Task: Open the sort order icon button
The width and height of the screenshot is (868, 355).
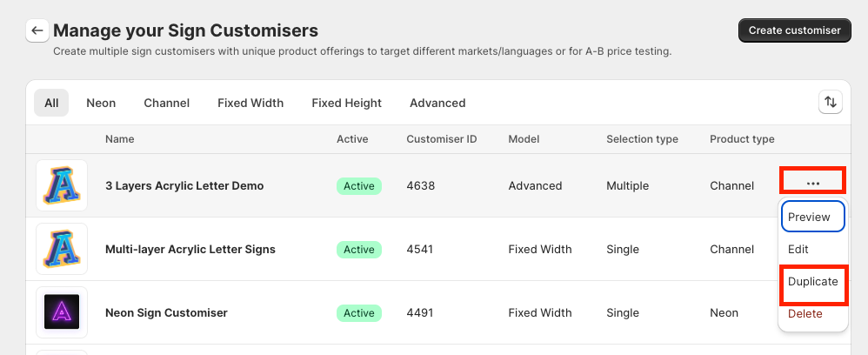Action: [831, 103]
